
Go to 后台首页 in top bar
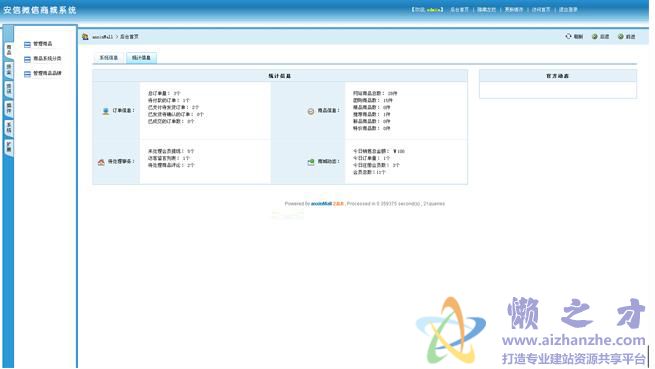460,10
